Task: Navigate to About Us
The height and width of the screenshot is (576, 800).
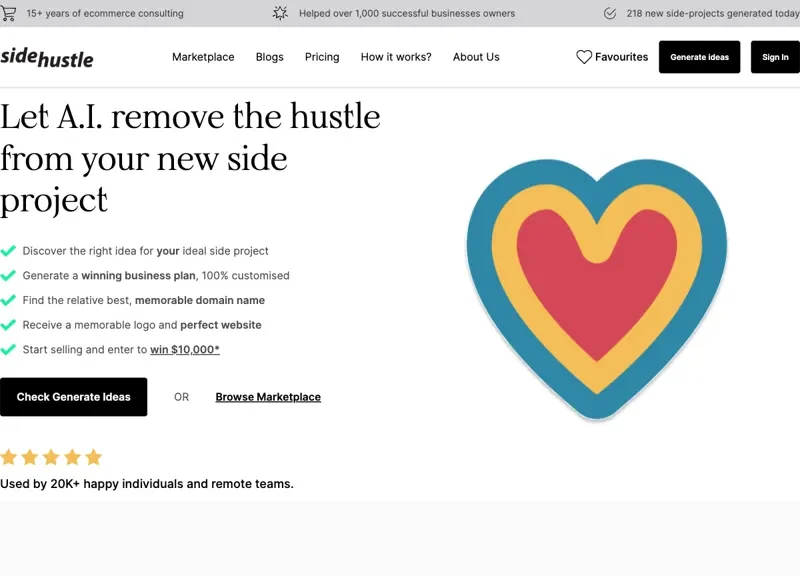Action: (x=476, y=57)
